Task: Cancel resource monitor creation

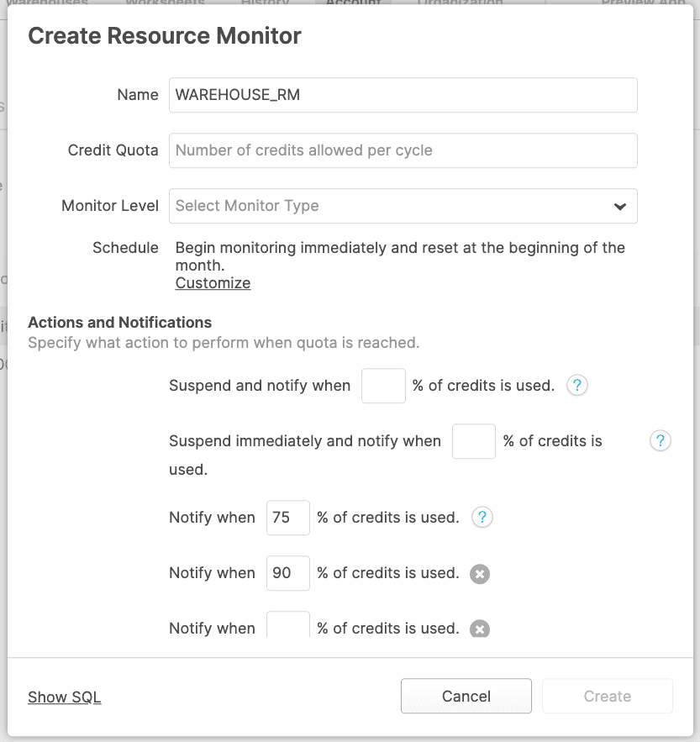Action: click(x=466, y=696)
